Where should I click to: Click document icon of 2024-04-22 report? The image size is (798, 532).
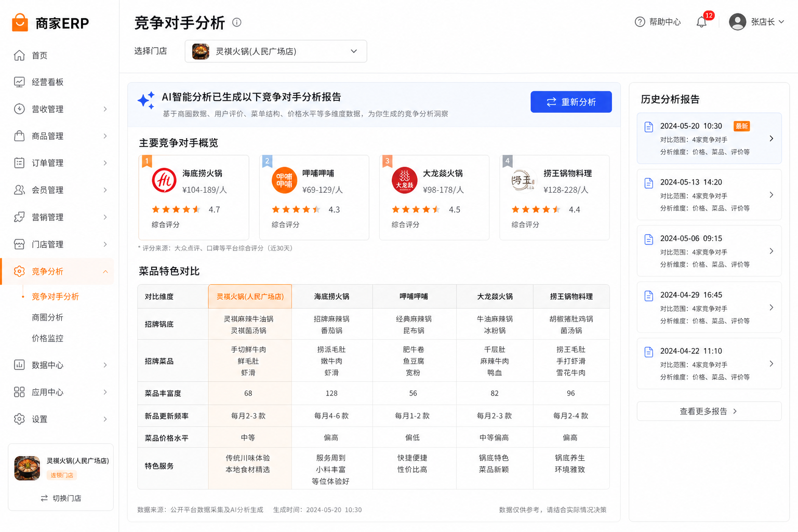pyautogui.click(x=649, y=352)
